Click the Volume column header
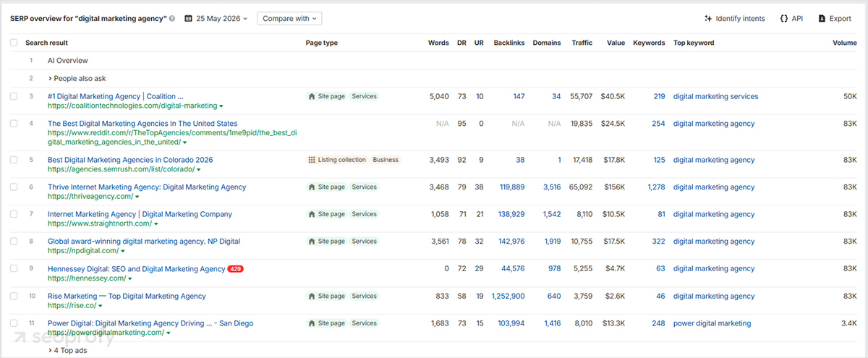 tap(844, 43)
